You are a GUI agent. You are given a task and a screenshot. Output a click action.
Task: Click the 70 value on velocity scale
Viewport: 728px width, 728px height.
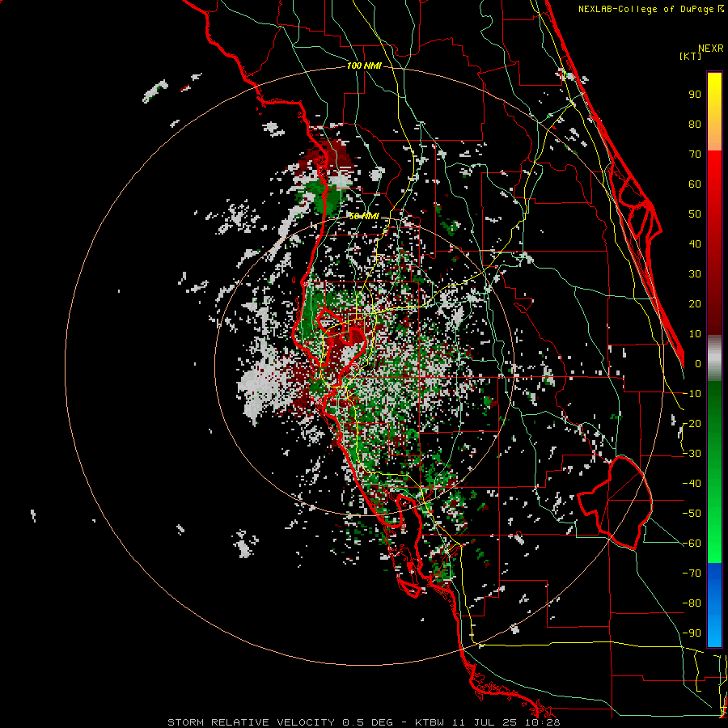pyautogui.click(x=695, y=154)
